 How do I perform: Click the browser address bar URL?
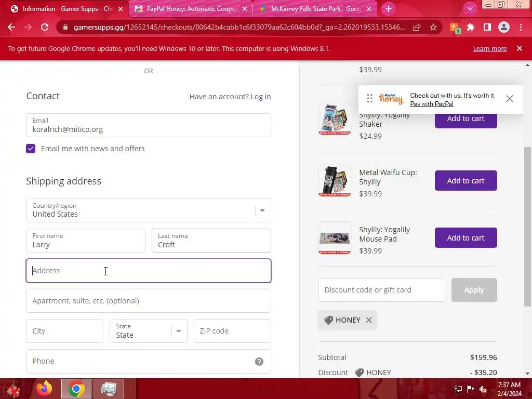point(239,27)
